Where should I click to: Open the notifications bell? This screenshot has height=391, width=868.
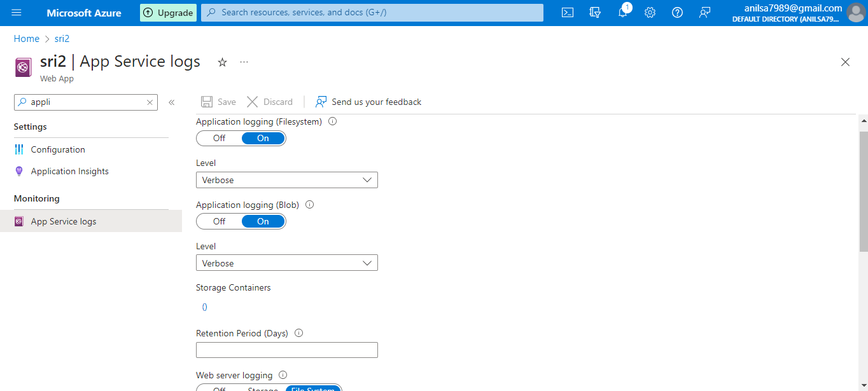tap(622, 12)
